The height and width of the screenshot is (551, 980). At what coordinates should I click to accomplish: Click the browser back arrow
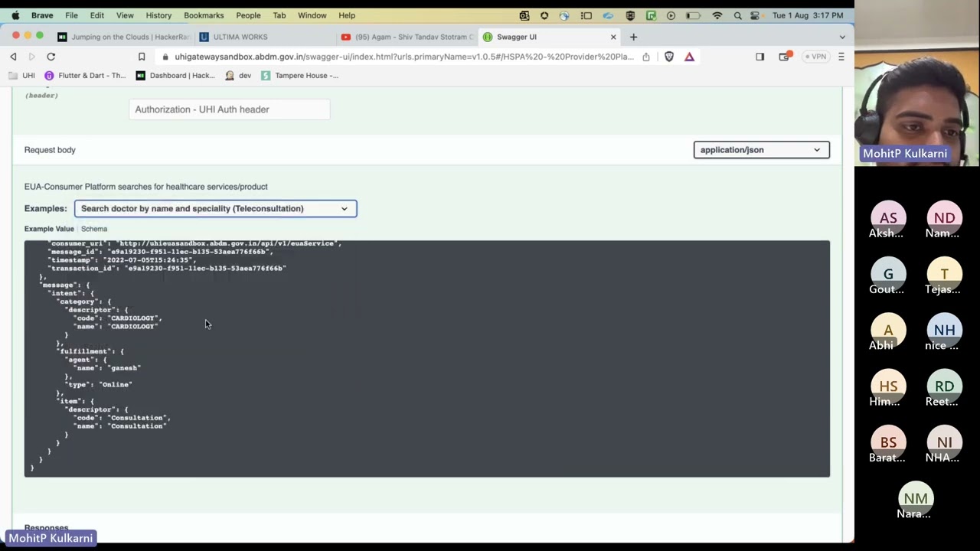click(x=13, y=57)
